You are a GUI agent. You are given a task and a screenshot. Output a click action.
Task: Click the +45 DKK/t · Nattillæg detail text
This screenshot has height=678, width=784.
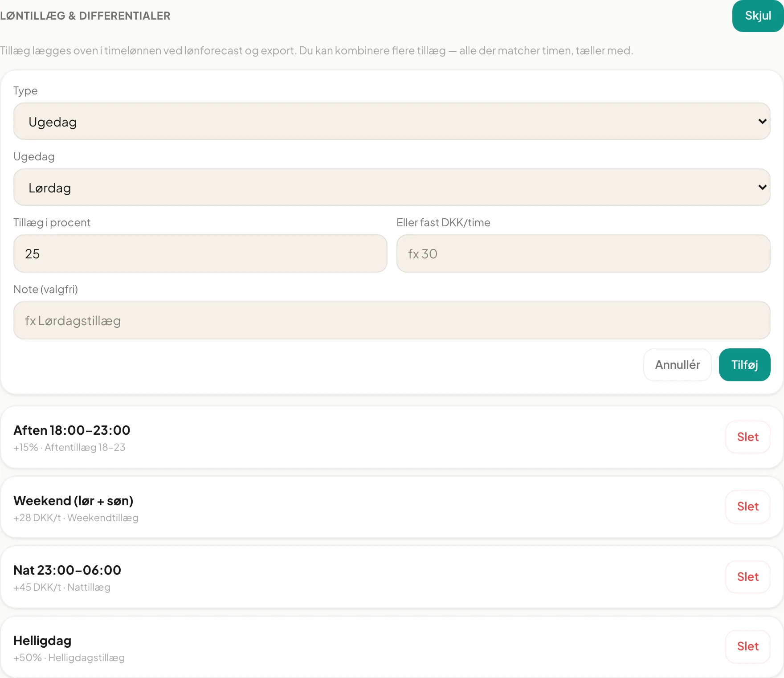pyautogui.click(x=62, y=587)
